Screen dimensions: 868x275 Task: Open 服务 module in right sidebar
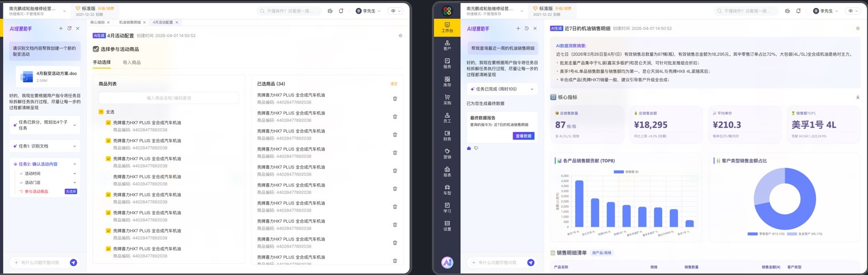click(x=447, y=63)
